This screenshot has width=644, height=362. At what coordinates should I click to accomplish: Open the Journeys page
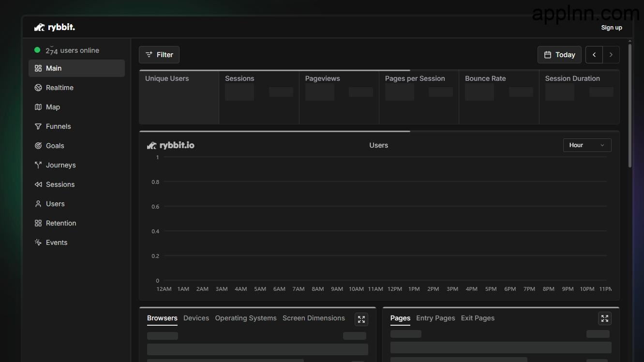[76, 165]
